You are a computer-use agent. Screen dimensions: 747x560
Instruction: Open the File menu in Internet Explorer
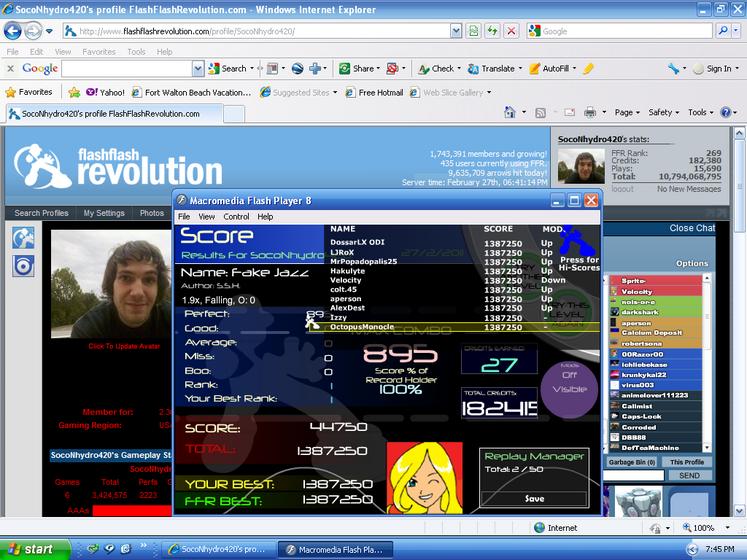pyautogui.click(x=13, y=51)
